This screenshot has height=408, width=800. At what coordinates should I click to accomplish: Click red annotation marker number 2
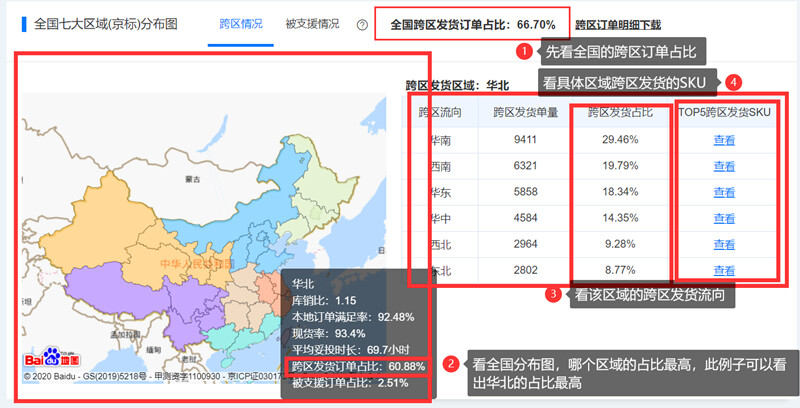[452, 364]
